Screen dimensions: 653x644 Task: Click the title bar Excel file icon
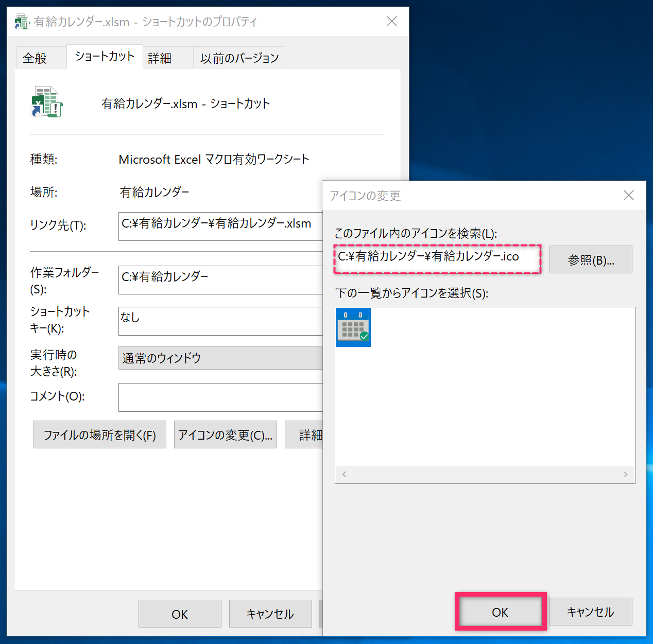22,22
